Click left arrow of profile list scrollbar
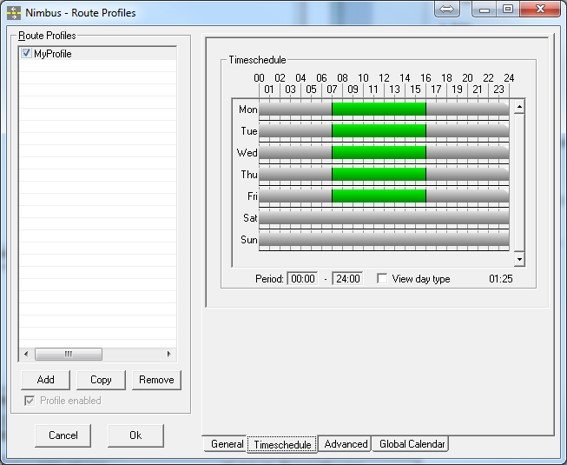The height and width of the screenshot is (465, 567). coord(26,354)
